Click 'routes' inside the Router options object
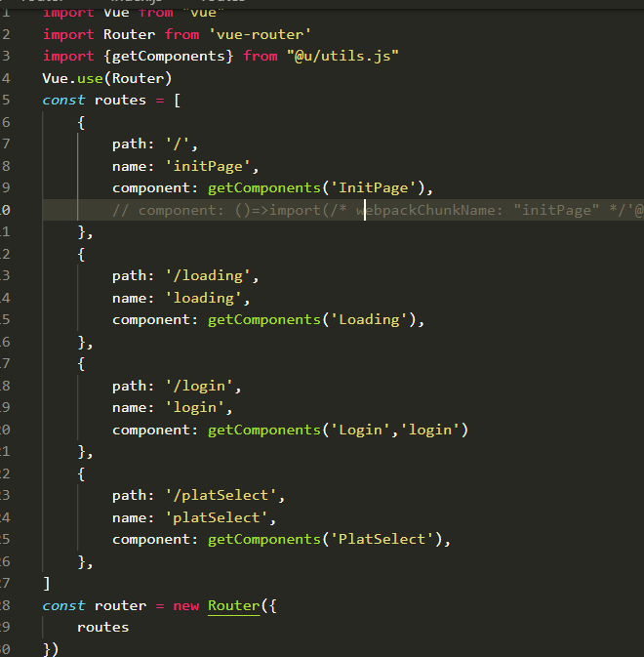This screenshot has width=644, height=657. coord(103,628)
